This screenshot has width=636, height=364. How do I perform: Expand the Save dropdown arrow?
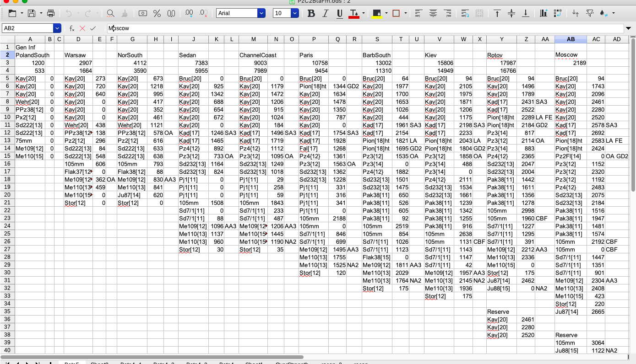pos(40,13)
